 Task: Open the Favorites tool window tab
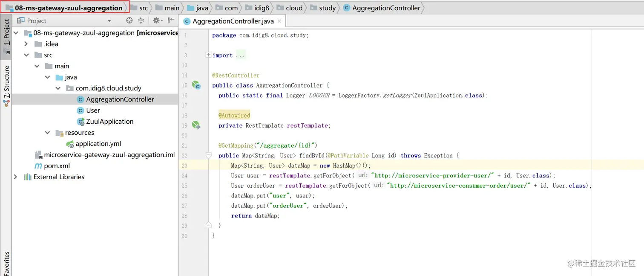pyautogui.click(x=6, y=263)
